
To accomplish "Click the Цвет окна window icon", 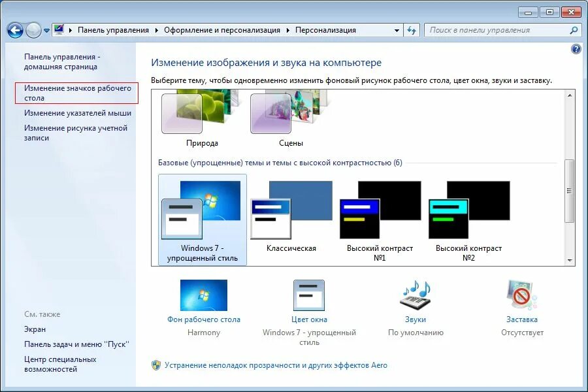I will tap(309, 295).
